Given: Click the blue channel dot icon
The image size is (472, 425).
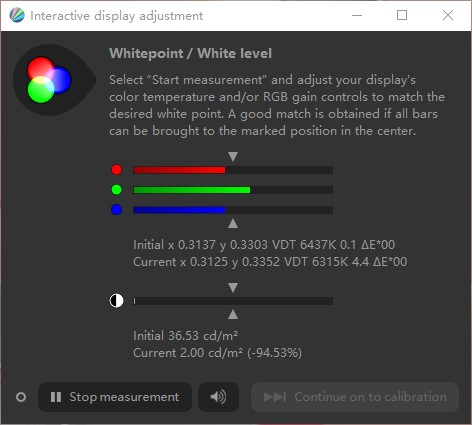Looking at the screenshot, I should [x=117, y=210].
